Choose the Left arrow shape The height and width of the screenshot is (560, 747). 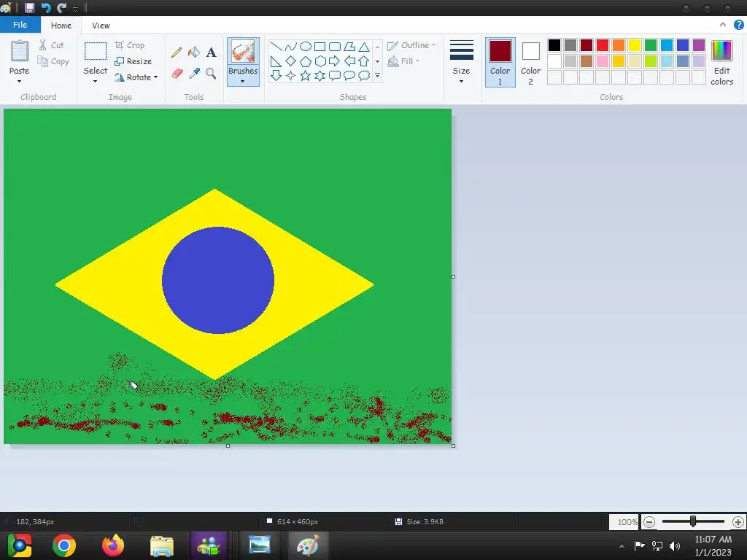coord(349,61)
